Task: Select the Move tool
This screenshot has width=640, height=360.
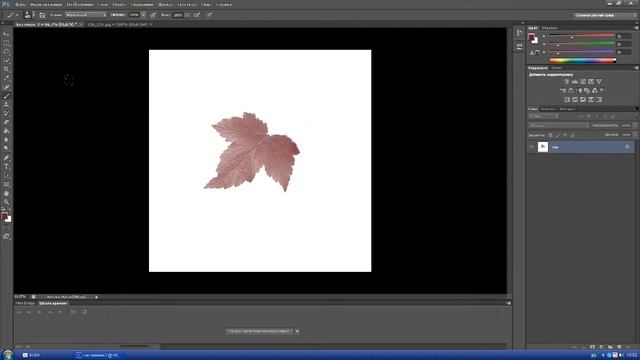Action: tap(6, 34)
